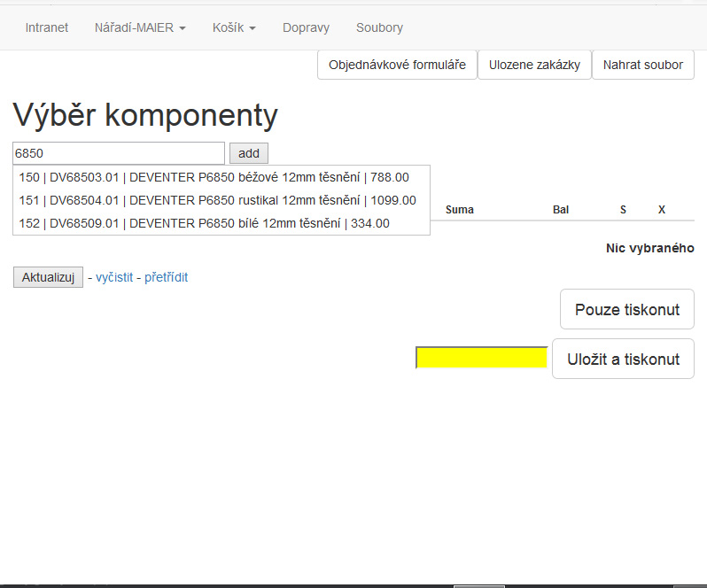Screen dimensions: 707x588
Task: Open the Nářadí-MAIER dropdown menu
Action: [x=140, y=27]
